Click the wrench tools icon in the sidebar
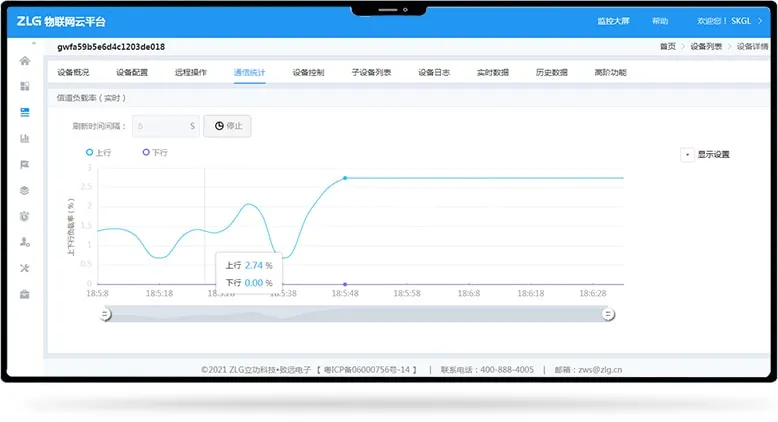 click(25, 268)
